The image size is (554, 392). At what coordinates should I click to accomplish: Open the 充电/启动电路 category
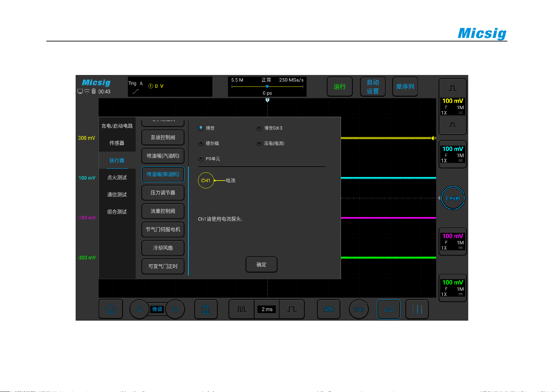[117, 126]
